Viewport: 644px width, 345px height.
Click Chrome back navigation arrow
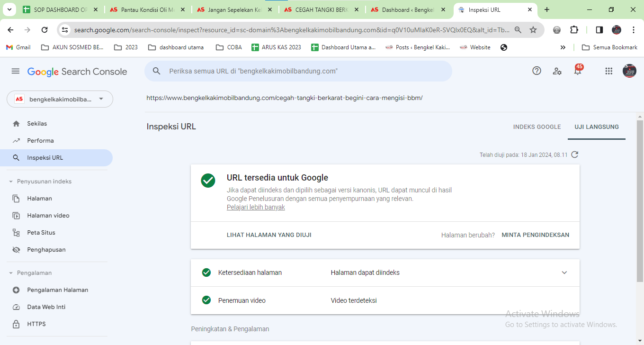pos(10,30)
